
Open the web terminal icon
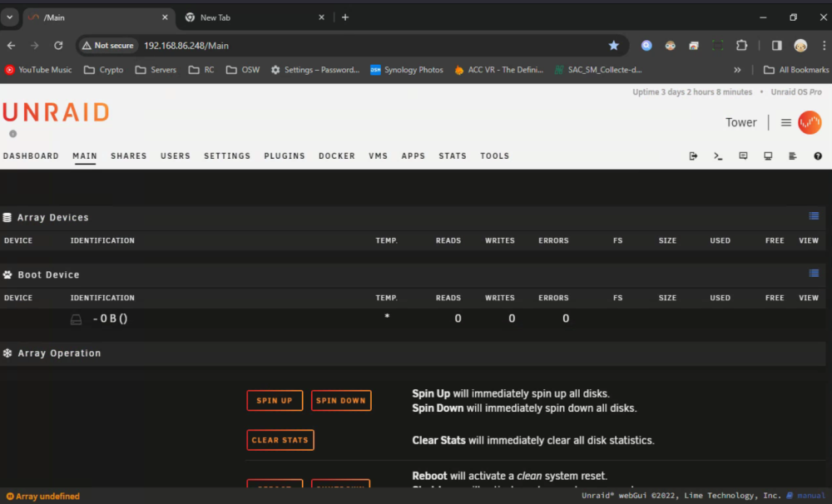pyautogui.click(x=718, y=156)
